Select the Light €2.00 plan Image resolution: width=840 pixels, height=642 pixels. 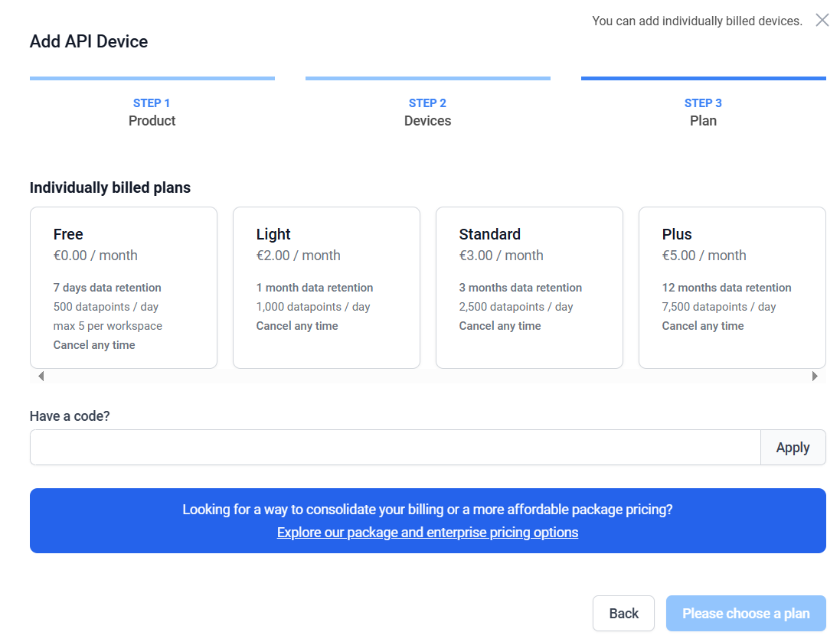pyautogui.click(x=326, y=287)
